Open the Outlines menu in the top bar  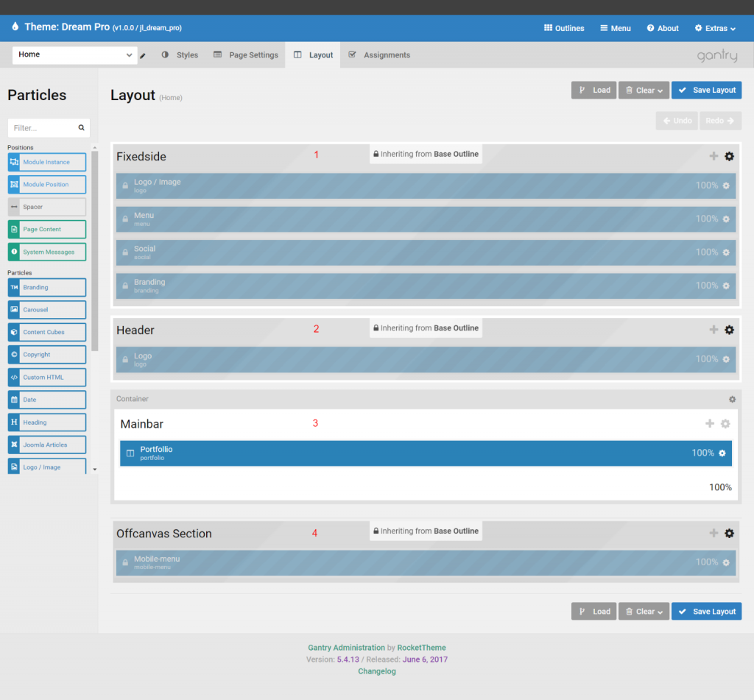(x=563, y=28)
